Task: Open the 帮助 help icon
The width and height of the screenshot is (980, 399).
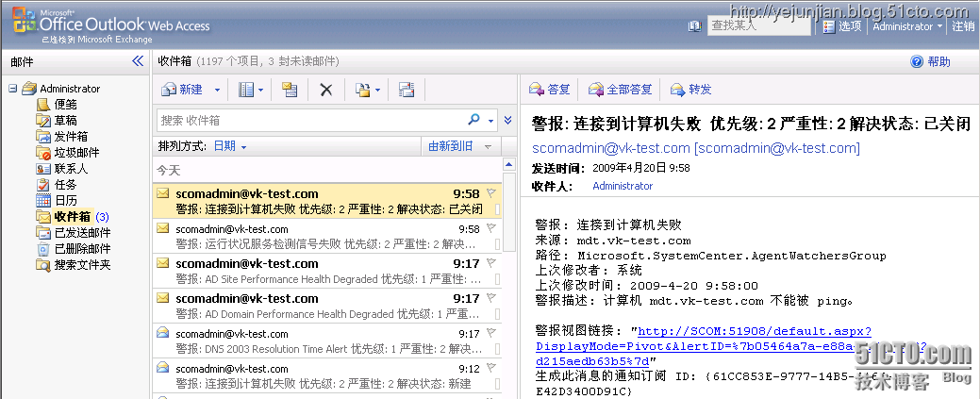Action: (917, 61)
